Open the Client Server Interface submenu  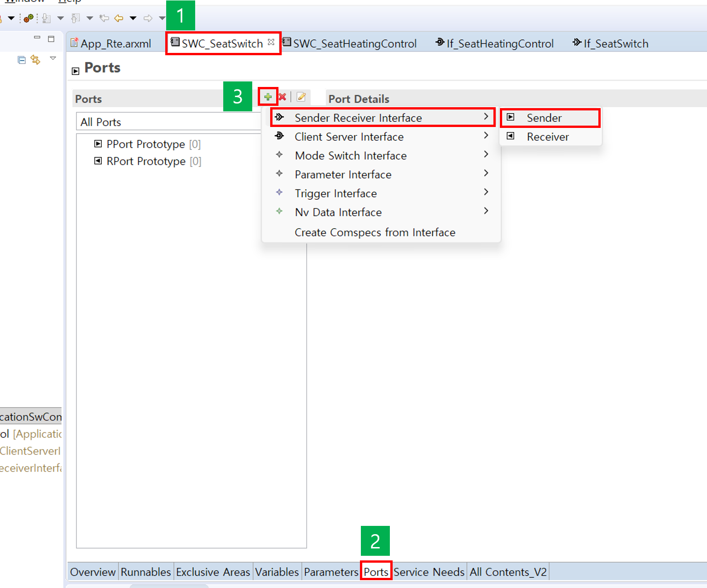coord(349,137)
